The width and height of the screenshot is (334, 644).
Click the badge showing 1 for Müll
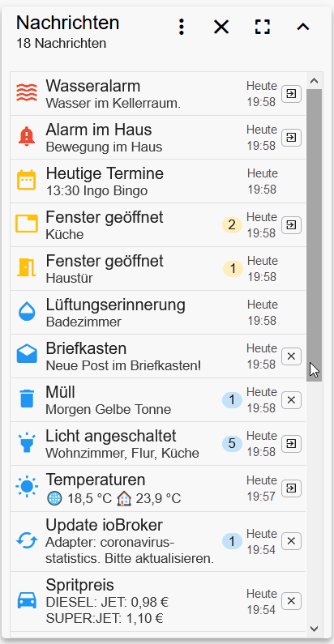coord(232,400)
